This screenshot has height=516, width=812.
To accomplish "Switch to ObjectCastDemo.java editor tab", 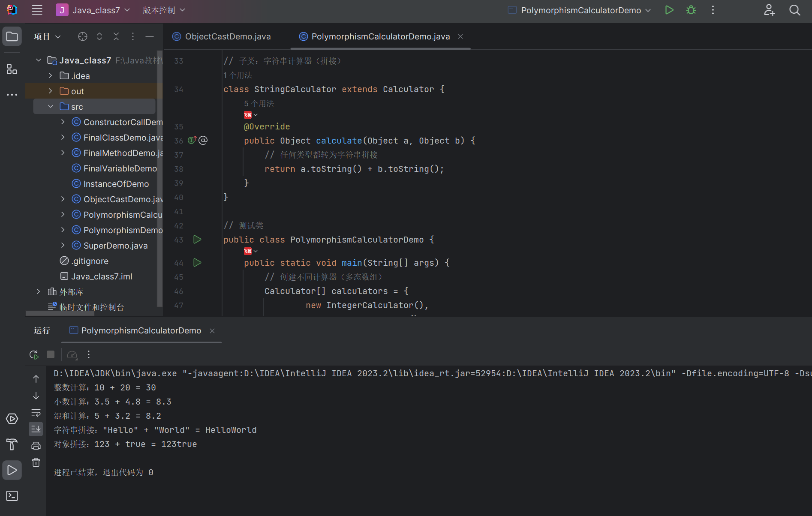I will pyautogui.click(x=222, y=37).
